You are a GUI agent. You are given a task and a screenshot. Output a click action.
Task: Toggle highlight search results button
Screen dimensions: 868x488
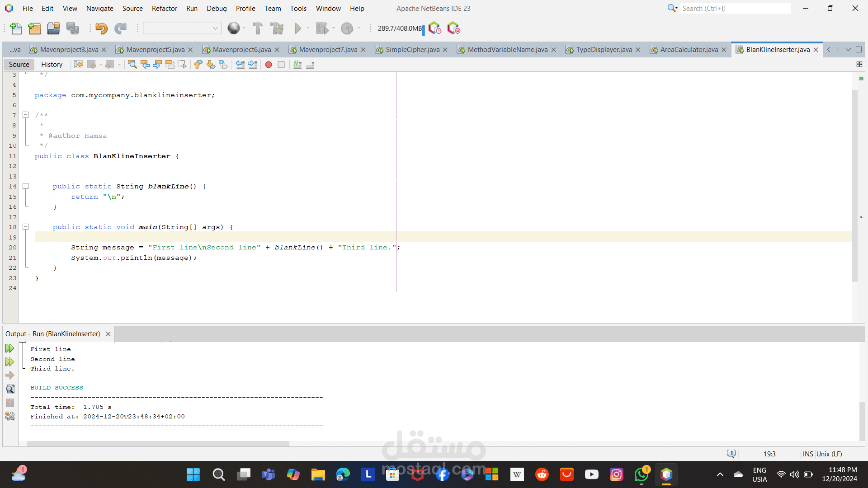tap(170, 65)
